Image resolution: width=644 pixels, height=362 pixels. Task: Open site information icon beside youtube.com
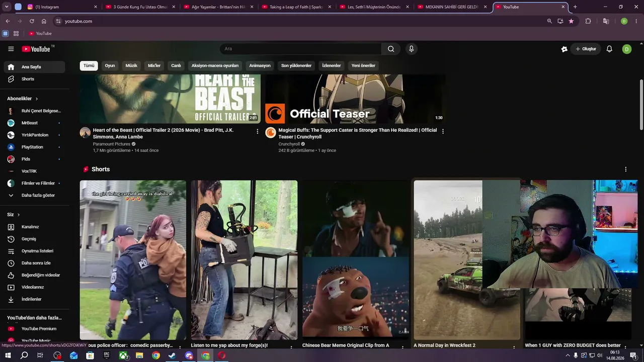coord(58,21)
